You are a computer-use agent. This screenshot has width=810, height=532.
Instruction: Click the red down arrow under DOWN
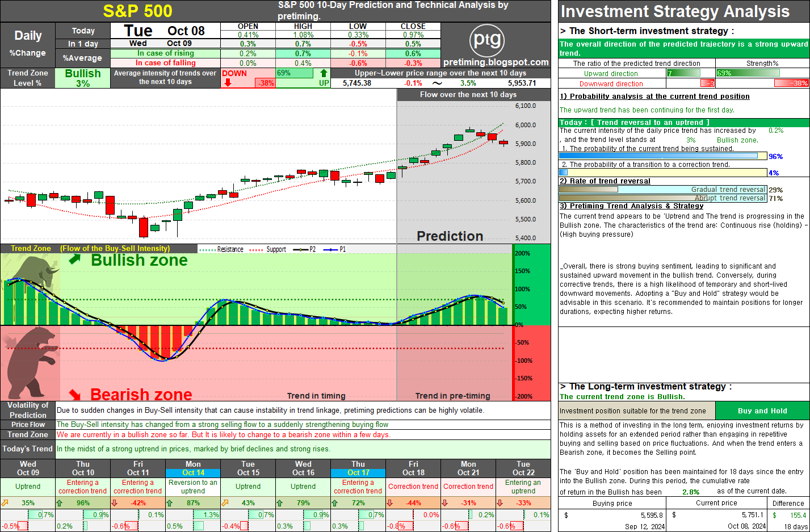click(228, 82)
